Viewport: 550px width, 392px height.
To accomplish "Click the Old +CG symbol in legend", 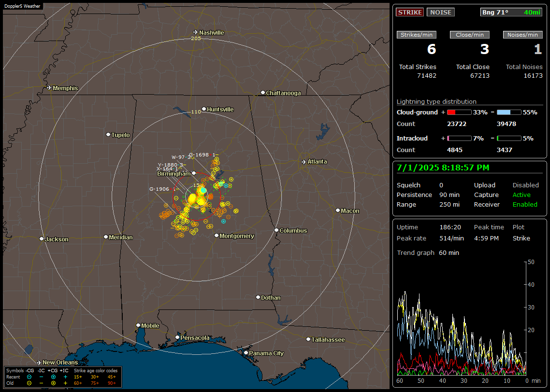I will [x=53, y=383].
